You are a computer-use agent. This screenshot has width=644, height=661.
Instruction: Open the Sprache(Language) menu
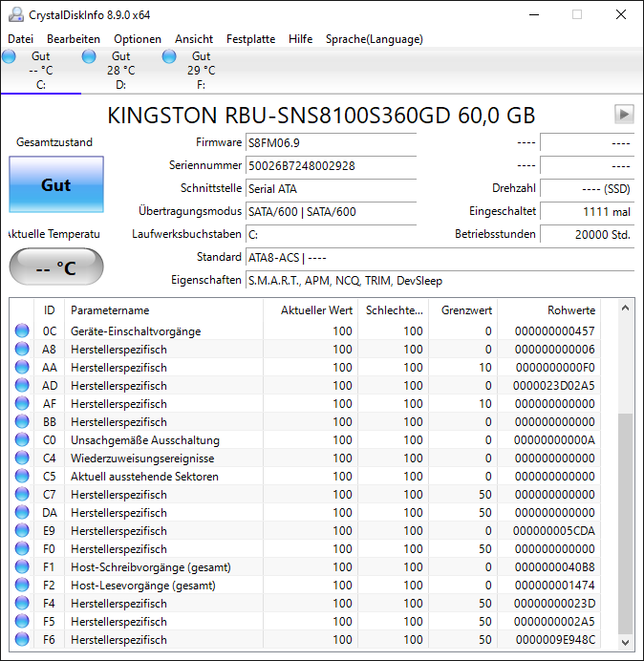click(375, 39)
